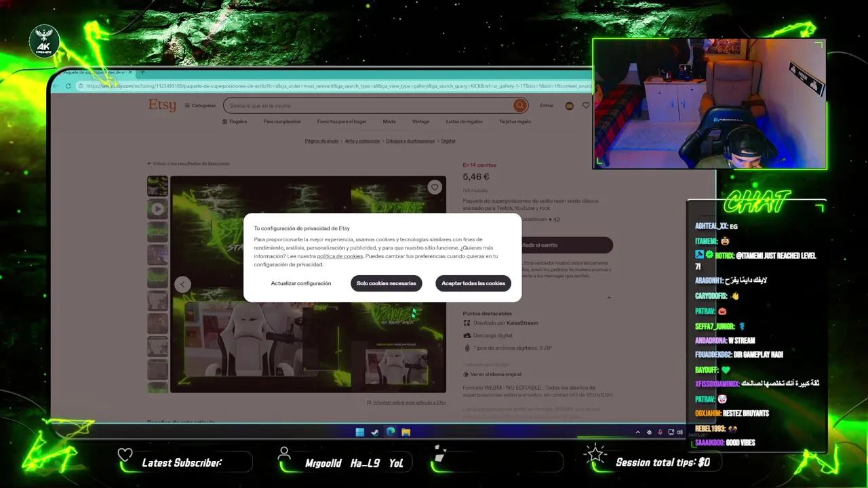Open File Explorer from the taskbar

pyautogui.click(x=406, y=432)
